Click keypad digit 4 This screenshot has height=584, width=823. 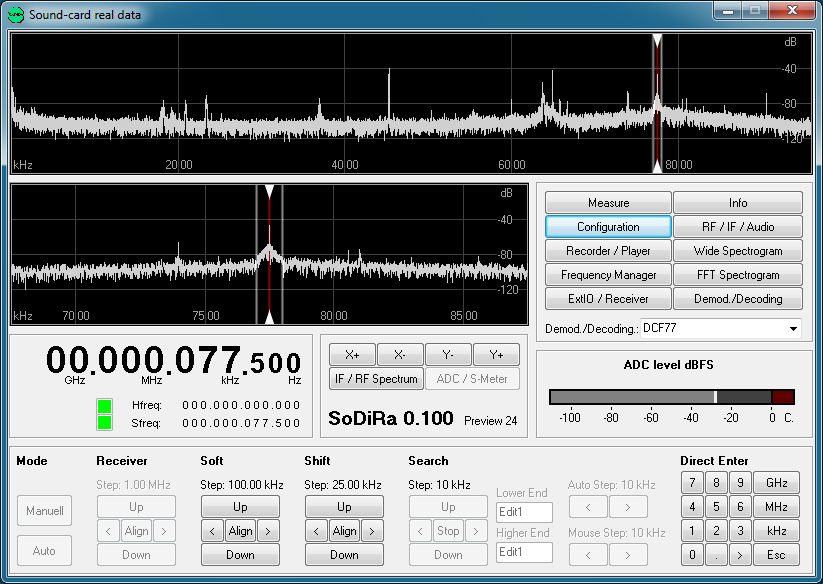point(692,506)
